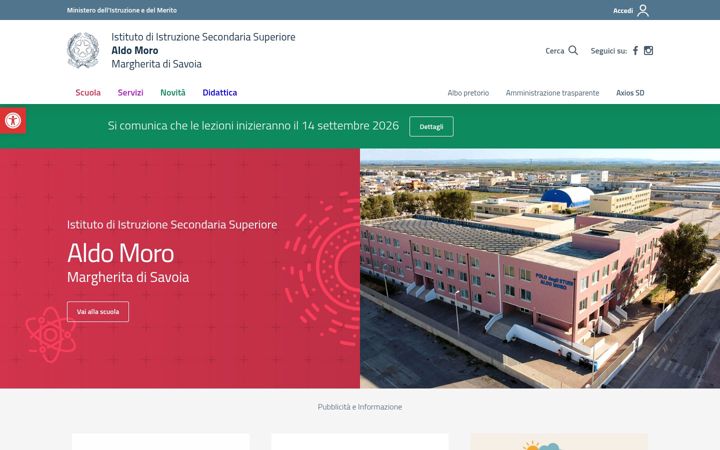The height and width of the screenshot is (450, 720).
Task: Click the Vai alla scuola button
Action: click(x=98, y=311)
